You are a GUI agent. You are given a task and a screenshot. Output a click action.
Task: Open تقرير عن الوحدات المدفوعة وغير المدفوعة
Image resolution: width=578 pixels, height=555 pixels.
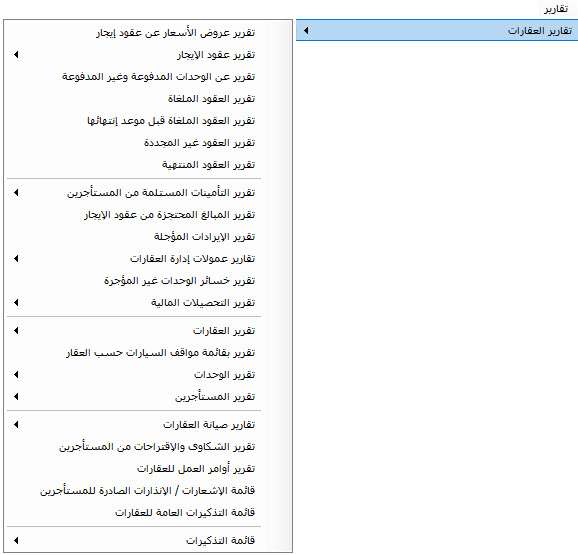point(159,77)
